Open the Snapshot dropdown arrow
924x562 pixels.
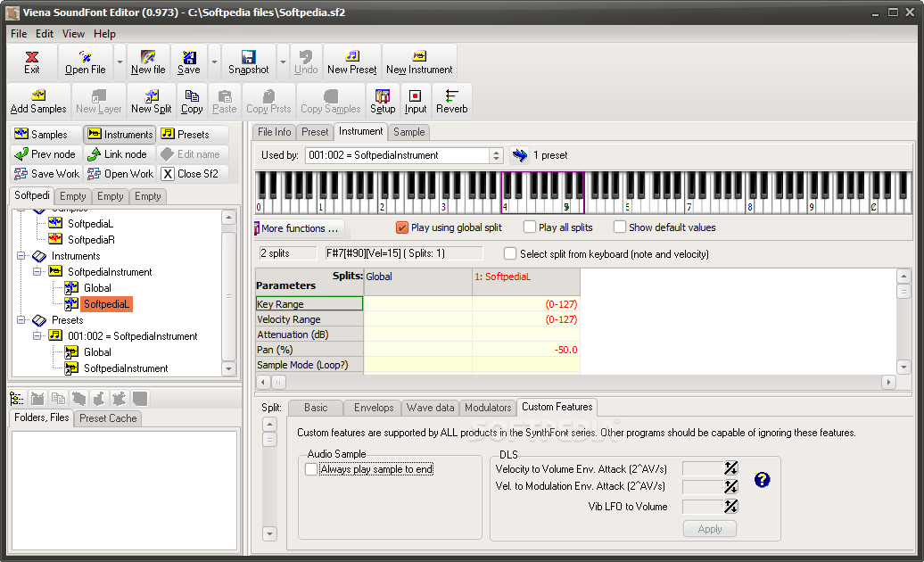coord(283,62)
